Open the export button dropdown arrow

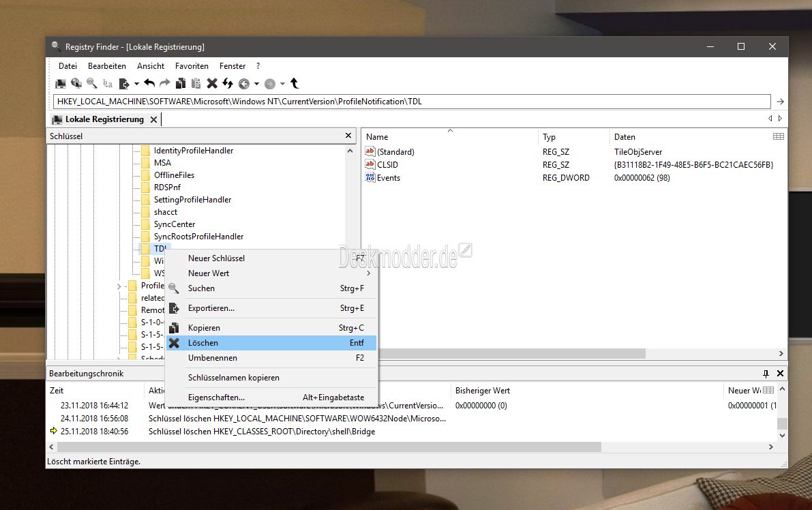[137, 83]
